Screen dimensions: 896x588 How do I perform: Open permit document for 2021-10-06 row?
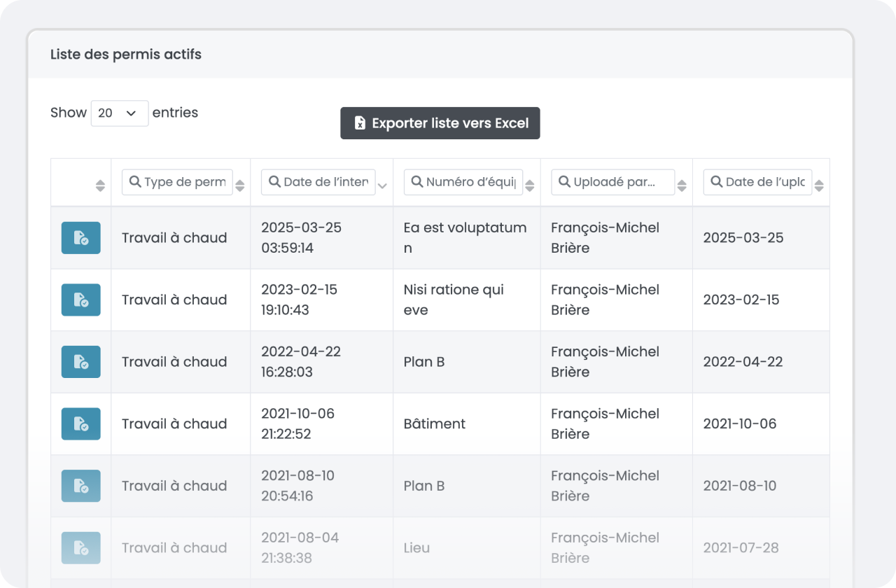click(x=80, y=423)
